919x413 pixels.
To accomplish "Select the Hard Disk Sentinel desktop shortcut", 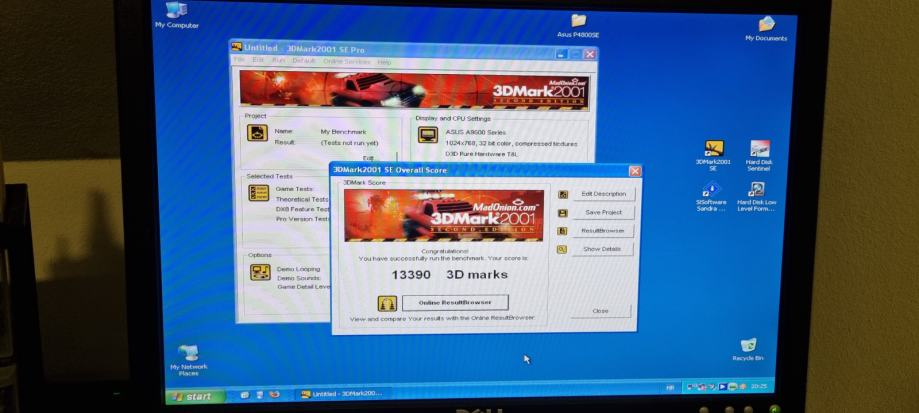I will coord(759,155).
